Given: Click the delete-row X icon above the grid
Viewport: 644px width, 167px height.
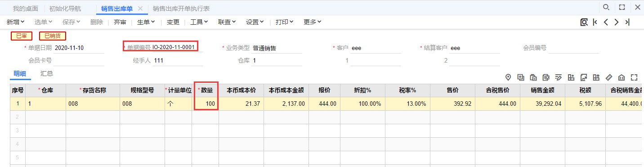Looking at the screenshot, I should click(546, 77).
